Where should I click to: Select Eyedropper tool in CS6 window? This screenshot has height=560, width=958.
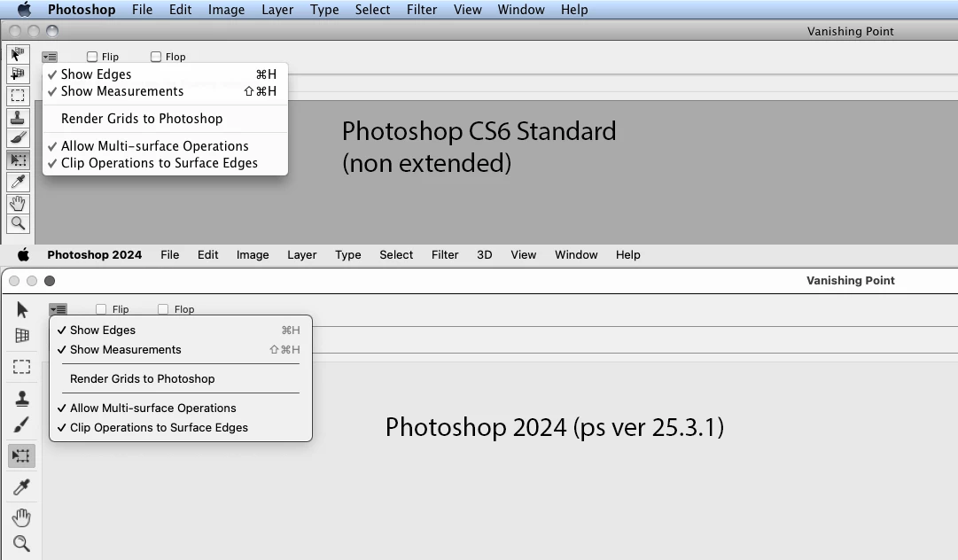click(18, 182)
